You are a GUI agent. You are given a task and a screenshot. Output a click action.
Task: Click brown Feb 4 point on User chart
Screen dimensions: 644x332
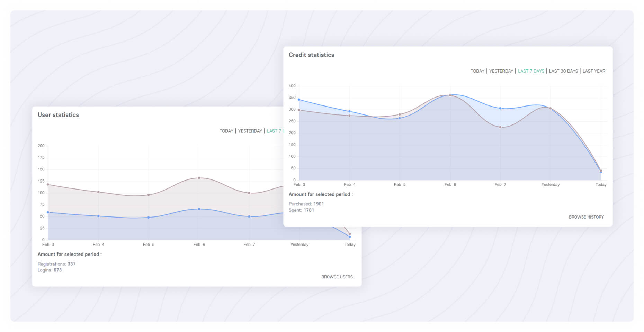point(99,192)
